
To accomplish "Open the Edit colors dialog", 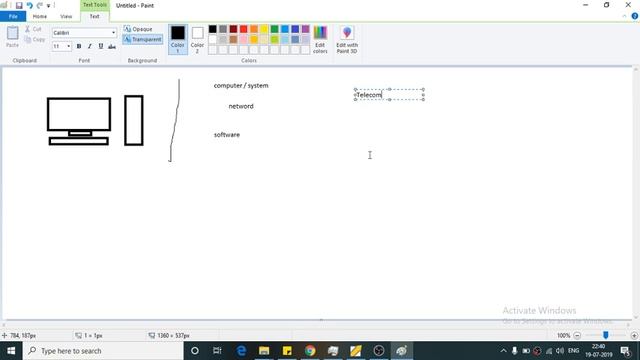I will (320, 39).
